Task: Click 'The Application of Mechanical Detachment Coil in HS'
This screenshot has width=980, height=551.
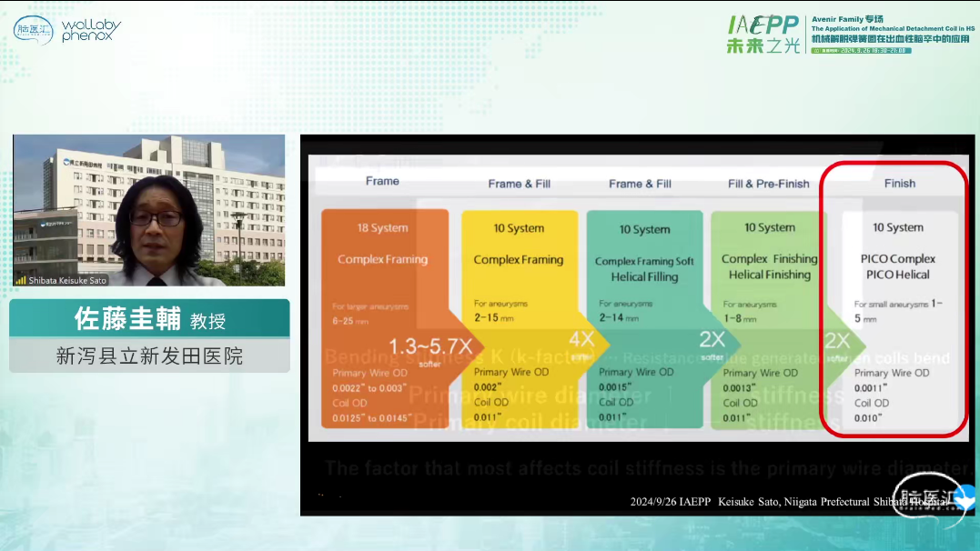Action: tap(893, 29)
